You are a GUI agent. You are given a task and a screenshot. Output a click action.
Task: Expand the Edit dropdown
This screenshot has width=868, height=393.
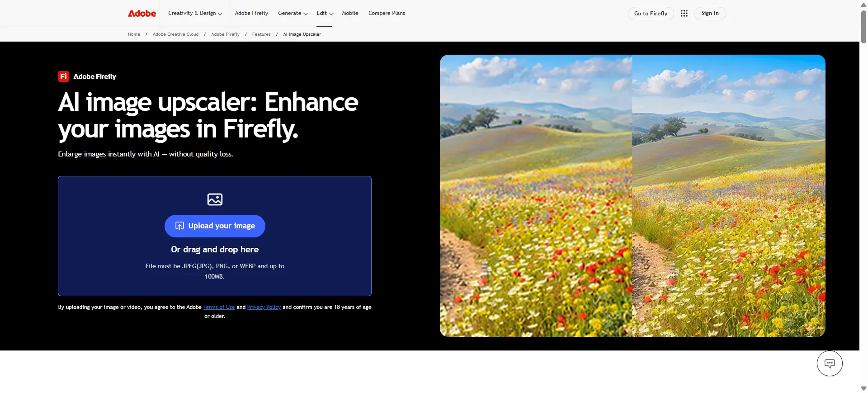[x=325, y=13]
